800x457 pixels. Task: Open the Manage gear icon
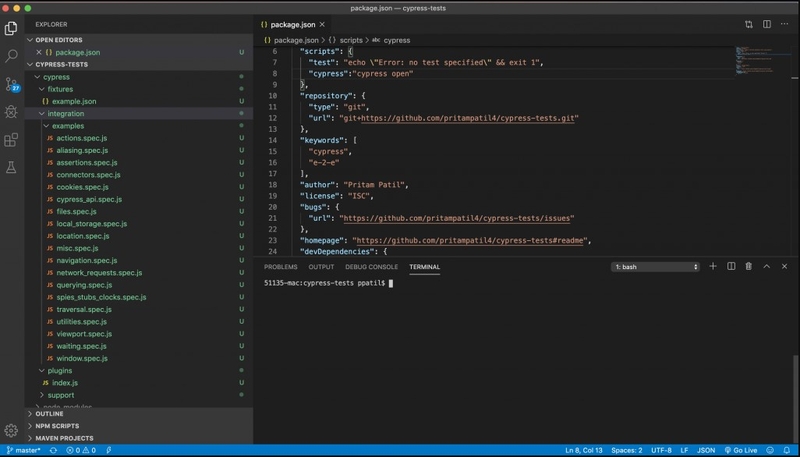click(11, 430)
